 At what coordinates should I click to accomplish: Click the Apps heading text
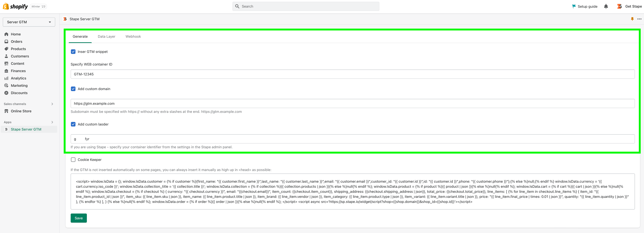(x=8, y=122)
